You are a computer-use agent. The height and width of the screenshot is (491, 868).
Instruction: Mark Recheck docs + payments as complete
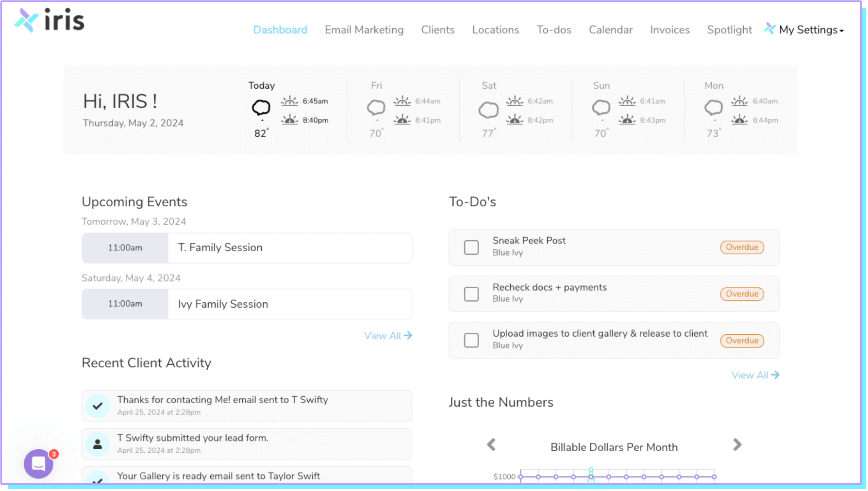pyautogui.click(x=471, y=294)
